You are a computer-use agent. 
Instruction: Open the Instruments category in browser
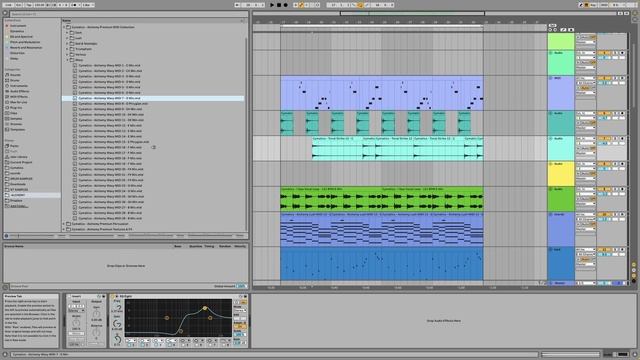[x=19, y=86]
